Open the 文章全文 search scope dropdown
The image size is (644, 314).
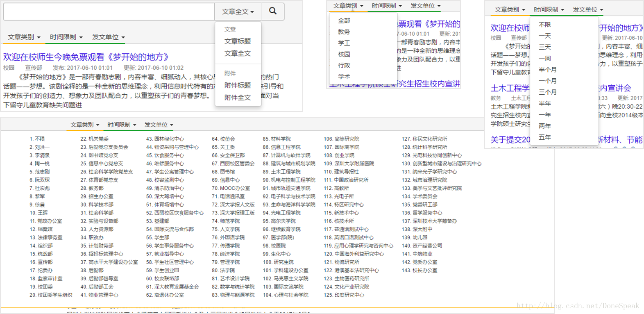[238, 11]
